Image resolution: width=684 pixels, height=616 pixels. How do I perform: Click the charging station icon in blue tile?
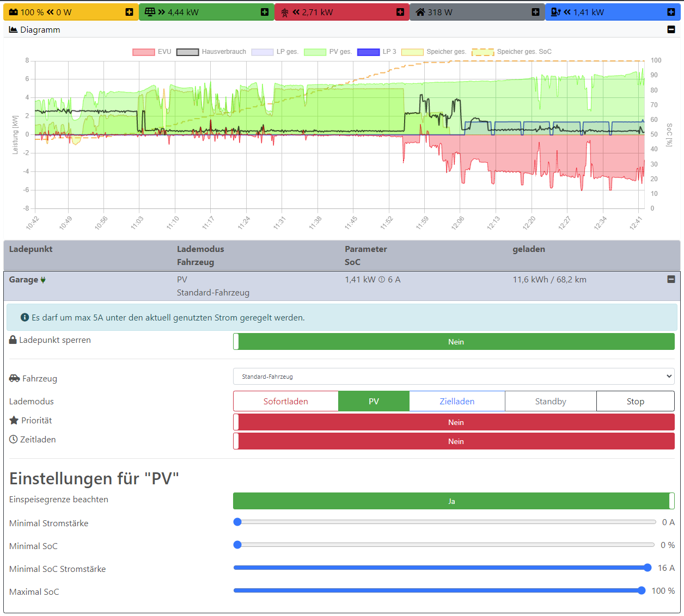coord(555,12)
